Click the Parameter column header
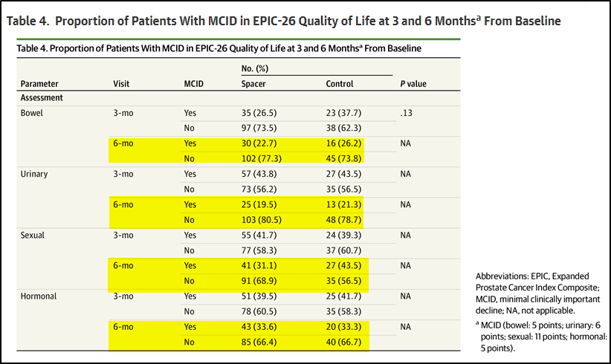This screenshot has height=364, width=611. [39, 84]
